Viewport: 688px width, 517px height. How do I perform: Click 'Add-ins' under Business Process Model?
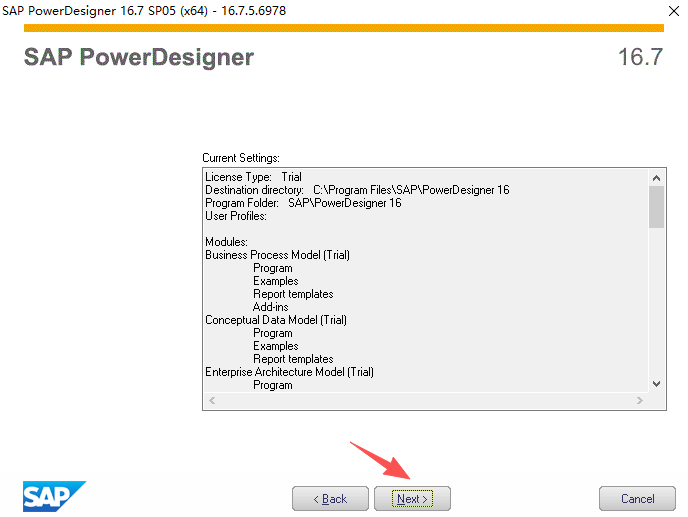[x=270, y=307]
